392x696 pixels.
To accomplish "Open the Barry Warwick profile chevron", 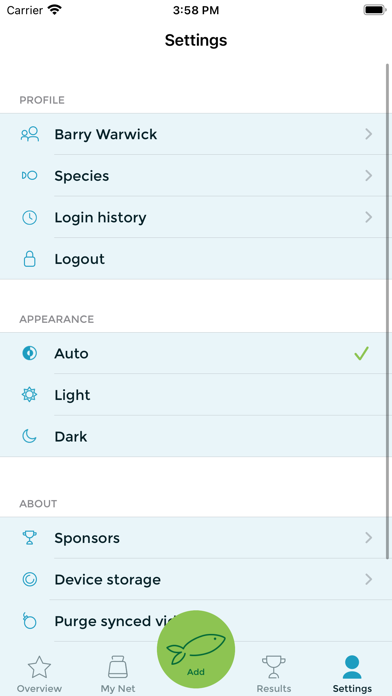I will [368, 134].
